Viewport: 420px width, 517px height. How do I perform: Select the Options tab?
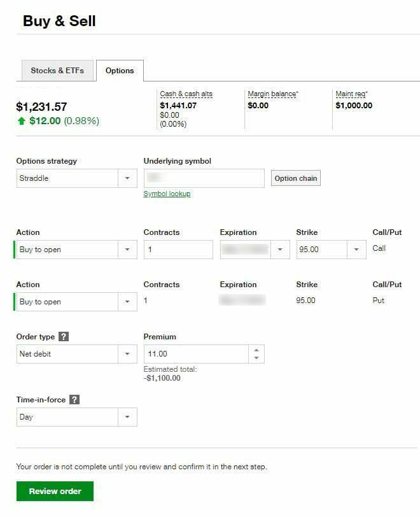[120, 71]
